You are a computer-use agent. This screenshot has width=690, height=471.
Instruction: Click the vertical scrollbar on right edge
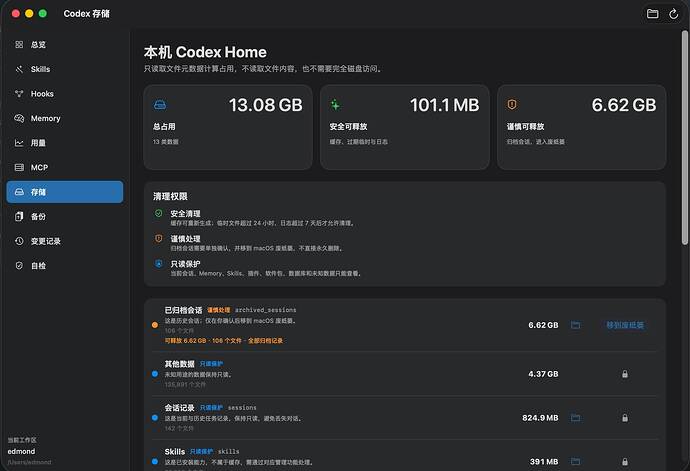684,137
